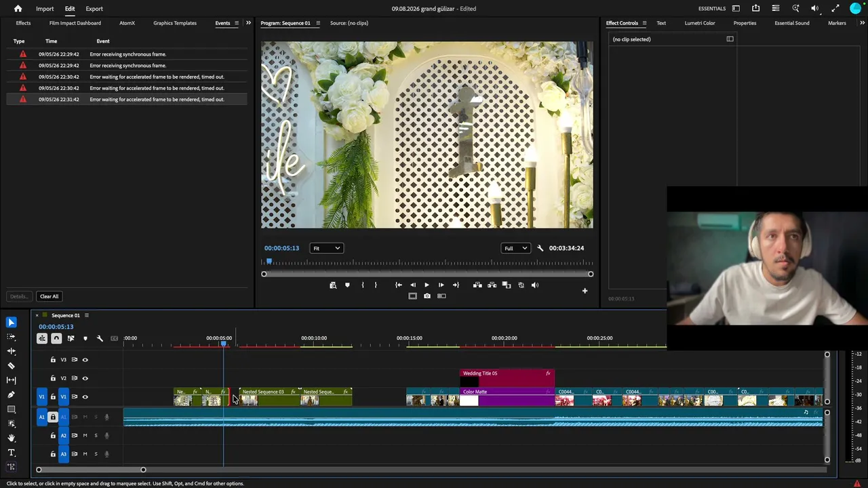
Task: Select the Razor tool
Action: point(11,365)
